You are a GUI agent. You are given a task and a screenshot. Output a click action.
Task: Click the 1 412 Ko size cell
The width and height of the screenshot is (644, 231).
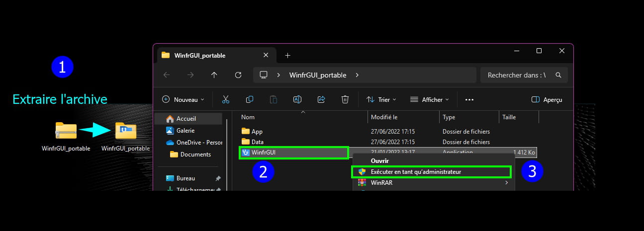click(x=524, y=153)
